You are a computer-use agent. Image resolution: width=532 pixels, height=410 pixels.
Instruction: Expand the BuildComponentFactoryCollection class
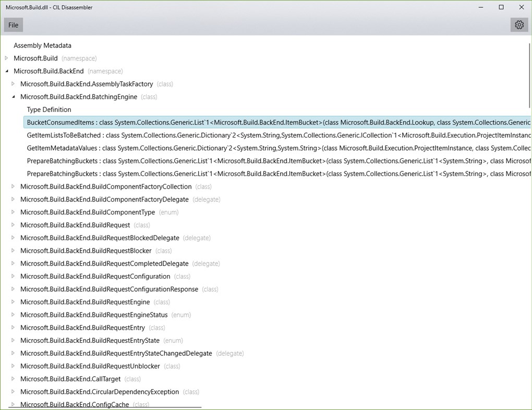[13, 187]
